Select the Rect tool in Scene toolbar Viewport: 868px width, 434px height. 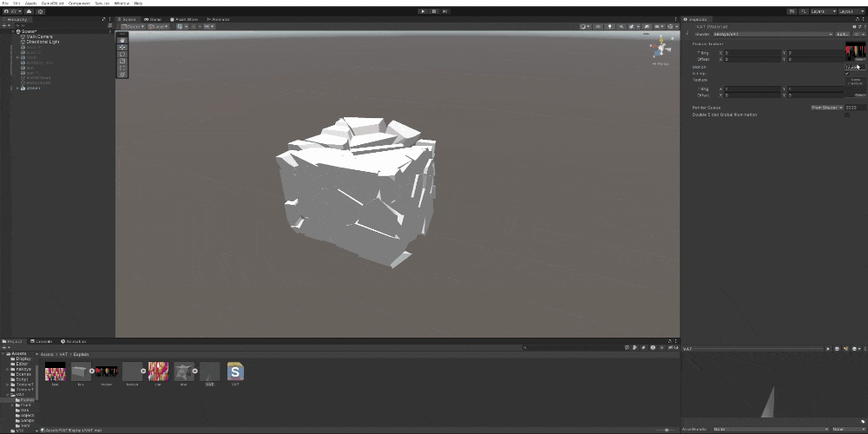[x=122, y=67]
